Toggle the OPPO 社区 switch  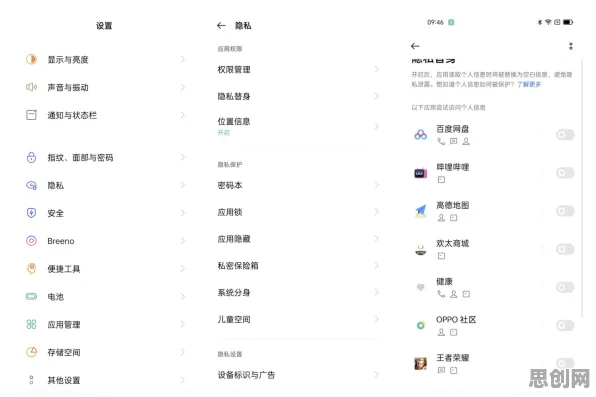[x=565, y=325]
